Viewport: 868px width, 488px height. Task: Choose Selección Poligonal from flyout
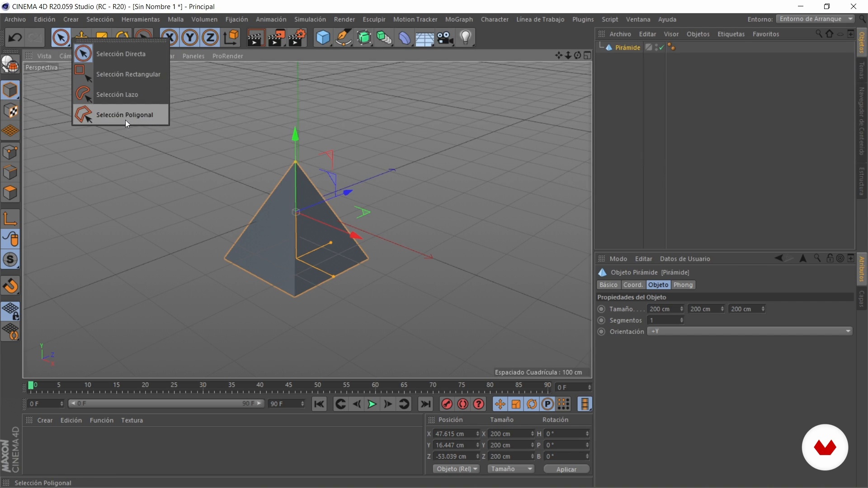pos(121,115)
